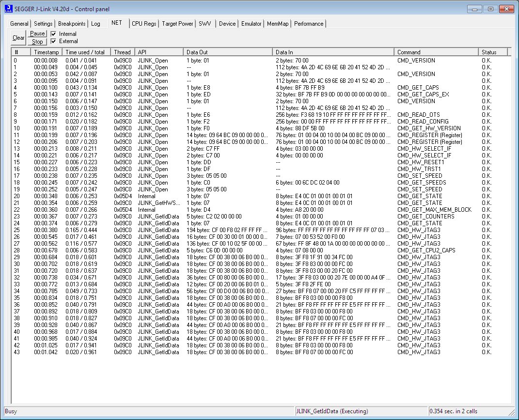Click timestamp 00:00.348 in row 20
The image size is (519, 420).
click(x=46, y=196)
